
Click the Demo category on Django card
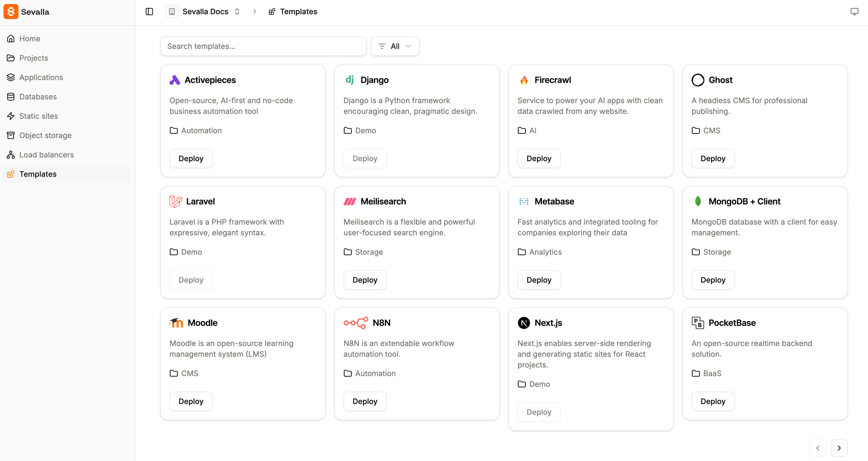pyautogui.click(x=366, y=131)
